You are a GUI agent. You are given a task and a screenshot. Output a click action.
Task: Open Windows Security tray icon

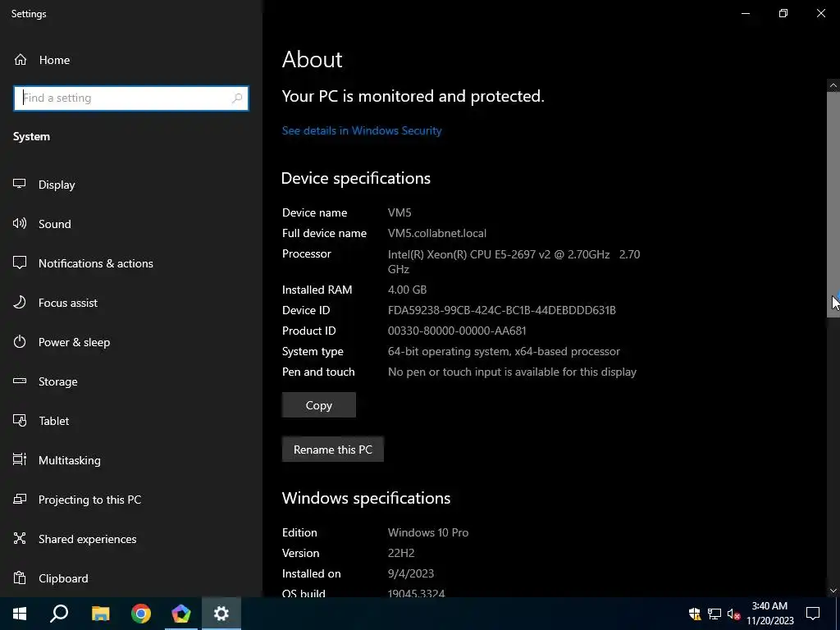695,614
